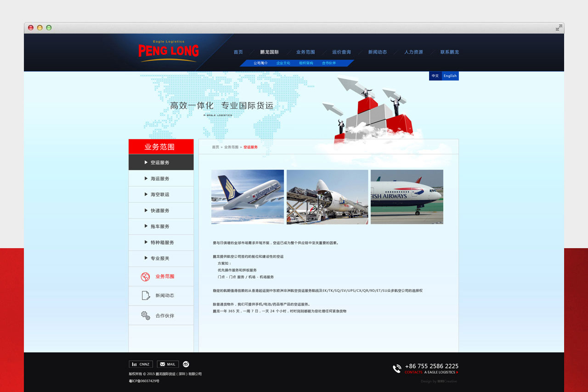The width and height of the screenshot is (588, 392).
Task: Click the gears icon beside 合作伙伴
Action: (146, 316)
